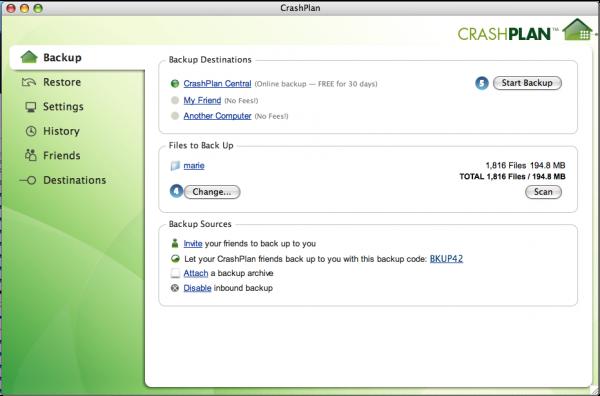Image resolution: width=600 pixels, height=396 pixels.
Task: Close the window with red button
Action: [x=11, y=8]
